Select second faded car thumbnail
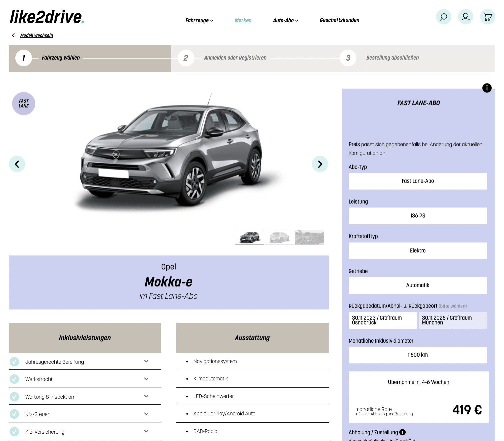Viewport: 504px width, 441px height. pyautogui.click(x=279, y=237)
